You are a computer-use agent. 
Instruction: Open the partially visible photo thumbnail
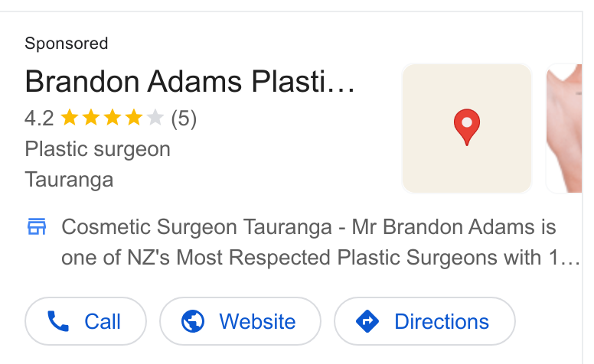pos(564,128)
